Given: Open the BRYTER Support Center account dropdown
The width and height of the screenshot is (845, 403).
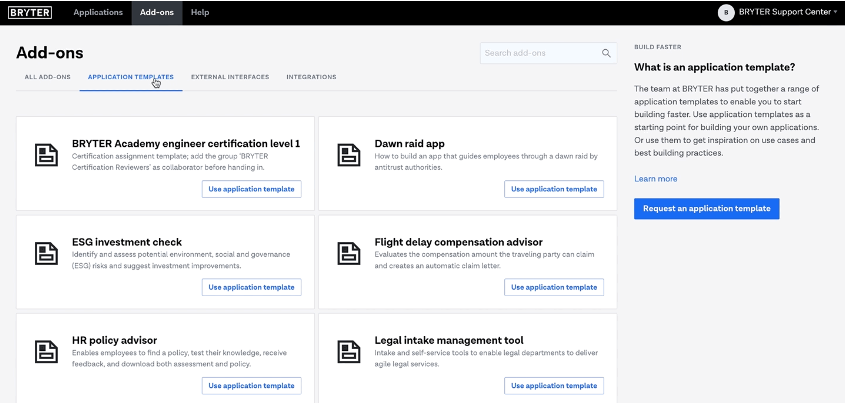Looking at the screenshot, I should coord(788,12).
